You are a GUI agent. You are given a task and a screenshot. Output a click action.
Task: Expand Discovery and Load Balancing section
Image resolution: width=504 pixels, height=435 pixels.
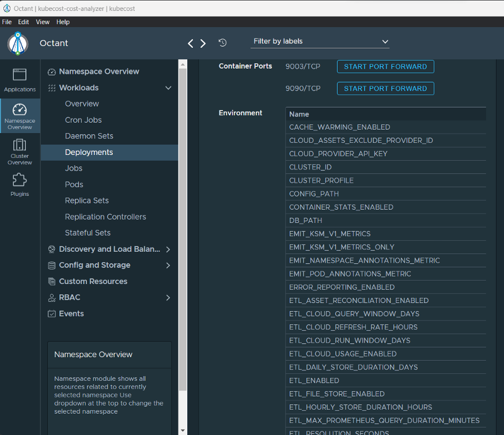168,249
